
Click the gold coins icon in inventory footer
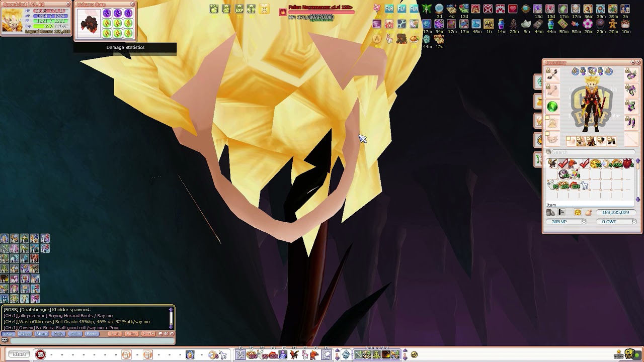click(578, 213)
